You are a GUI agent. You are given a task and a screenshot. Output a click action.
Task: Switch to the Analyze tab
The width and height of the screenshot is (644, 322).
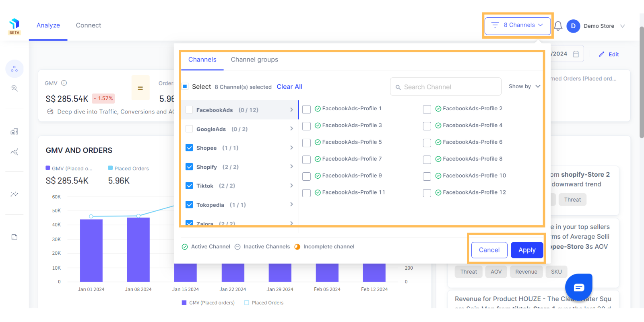pyautogui.click(x=48, y=25)
